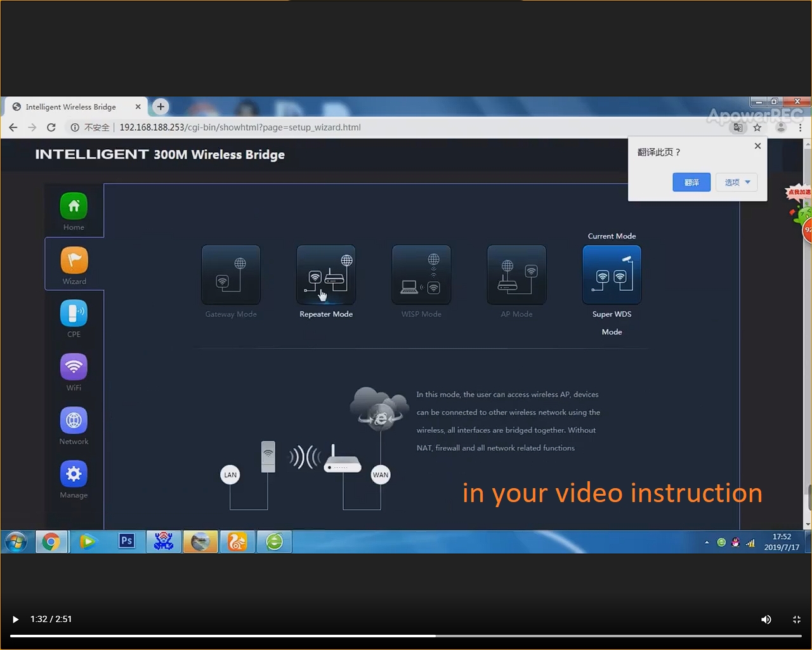Open the Home section in sidebar
The width and height of the screenshot is (812, 650).
tap(74, 206)
